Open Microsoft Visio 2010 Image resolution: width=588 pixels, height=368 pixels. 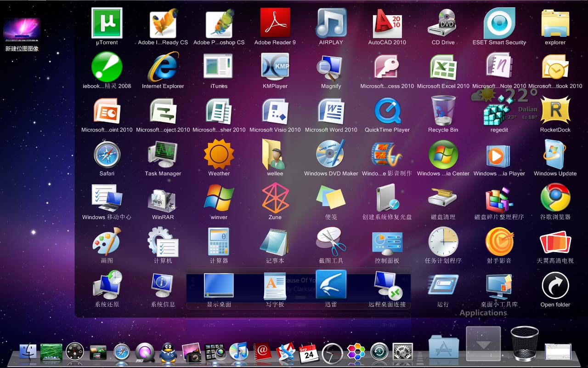pyautogui.click(x=275, y=110)
